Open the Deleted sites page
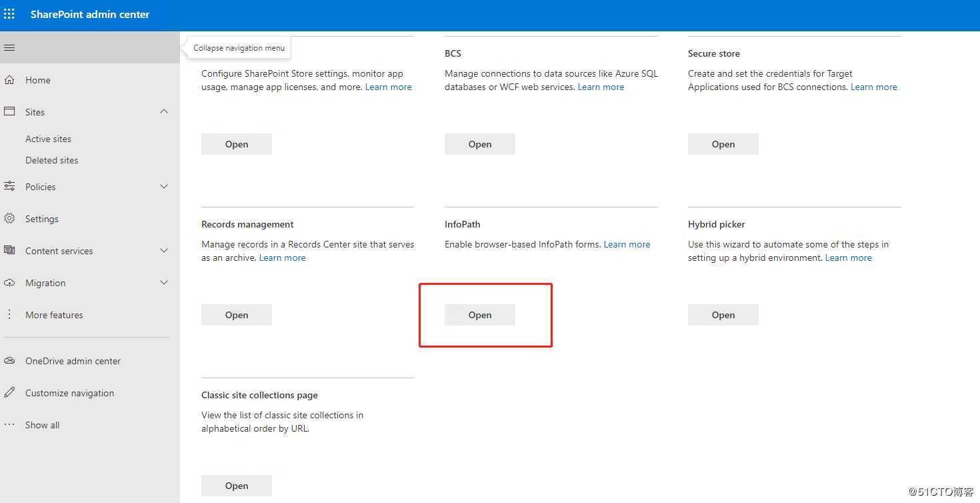The width and height of the screenshot is (980, 503). [52, 159]
